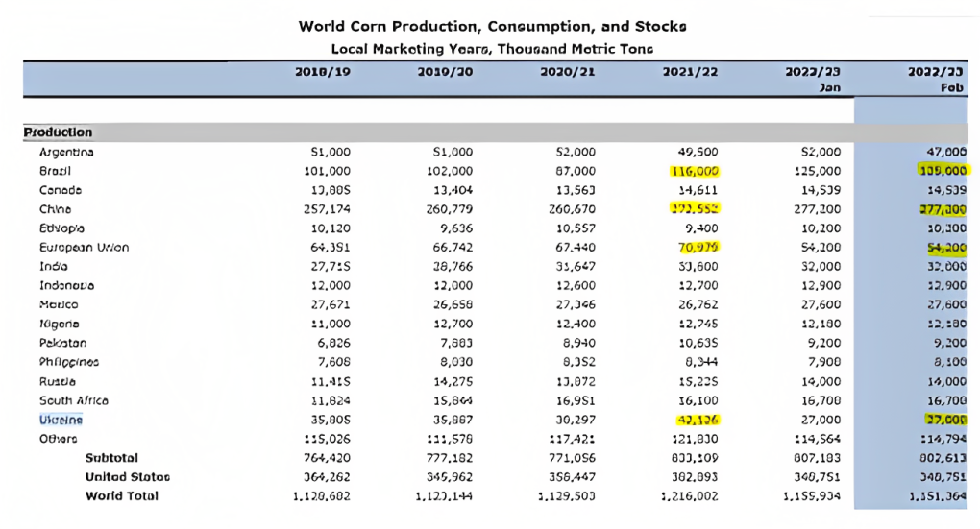Click Indonesia's 12,700 value for 2021/22

coord(698,286)
